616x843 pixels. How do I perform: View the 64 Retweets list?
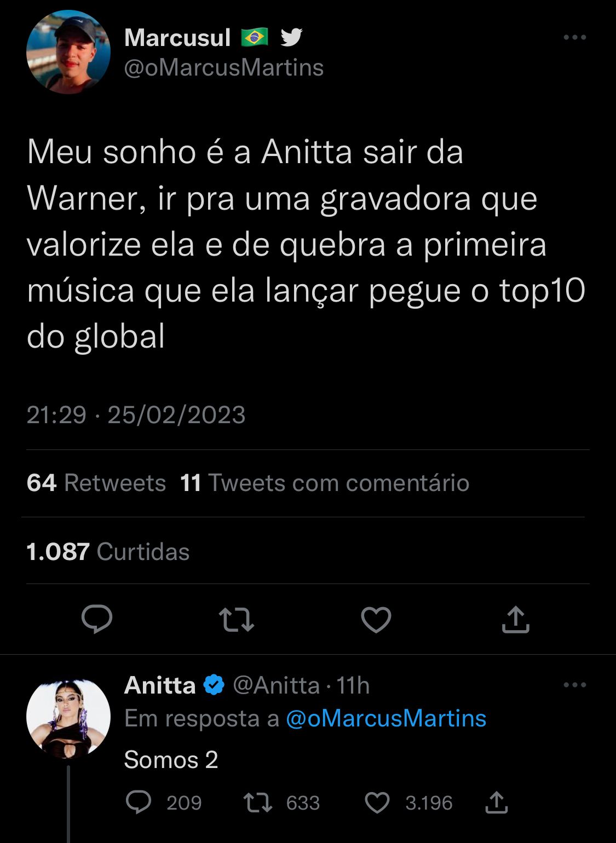pos(96,483)
